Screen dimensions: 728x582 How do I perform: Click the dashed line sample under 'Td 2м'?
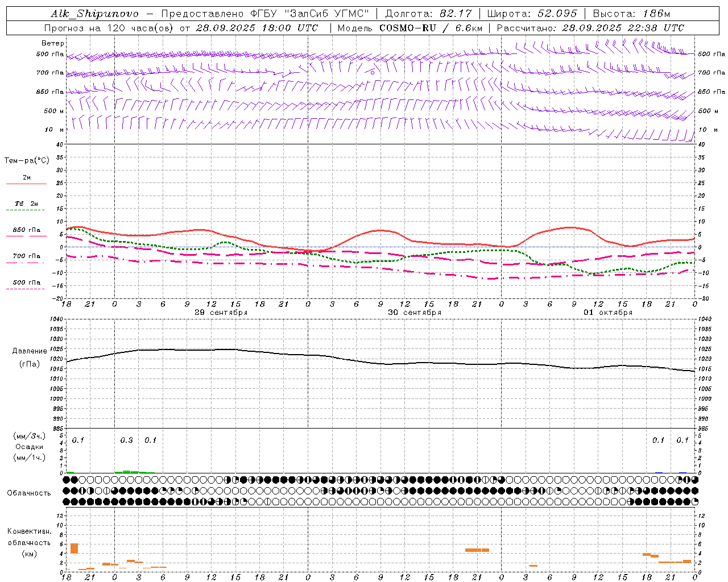click(x=25, y=210)
